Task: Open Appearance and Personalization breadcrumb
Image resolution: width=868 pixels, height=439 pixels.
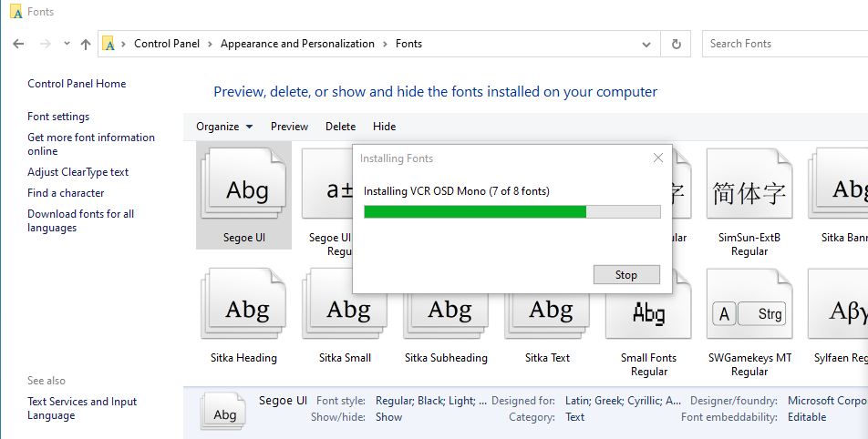Action: click(297, 44)
